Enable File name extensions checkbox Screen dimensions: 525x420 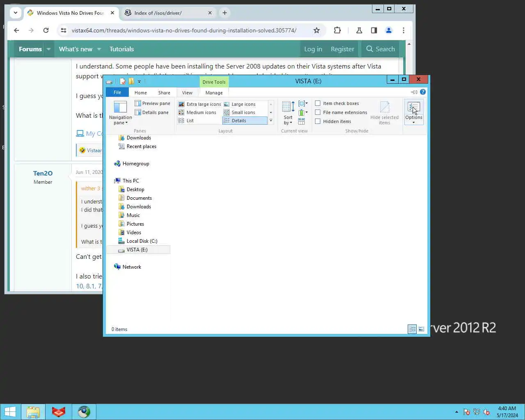pos(317,112)
